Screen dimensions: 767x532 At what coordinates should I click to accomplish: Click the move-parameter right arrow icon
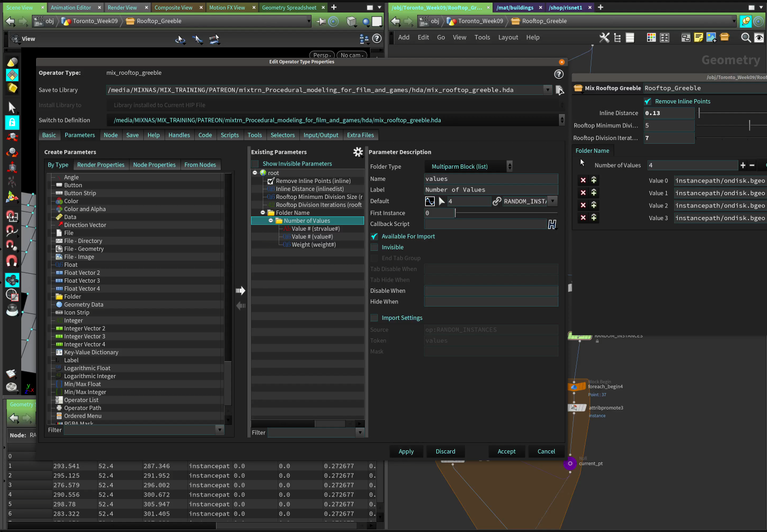[240, 291]
